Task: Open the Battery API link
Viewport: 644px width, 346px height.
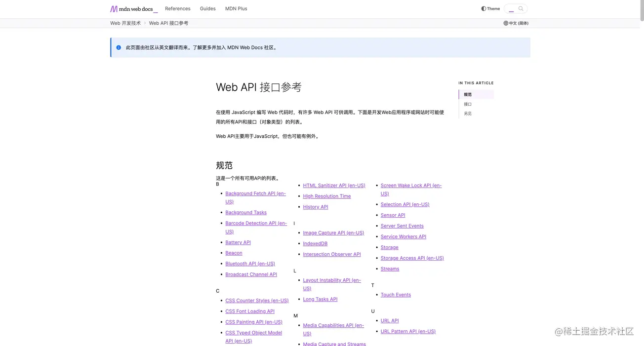Action: [x=238, y=242]
